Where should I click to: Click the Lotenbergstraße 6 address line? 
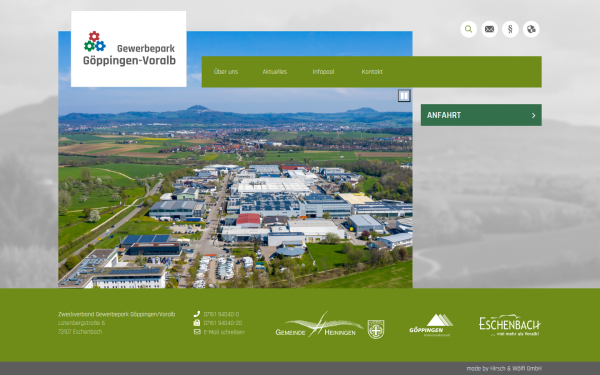[x=82, y=323]
